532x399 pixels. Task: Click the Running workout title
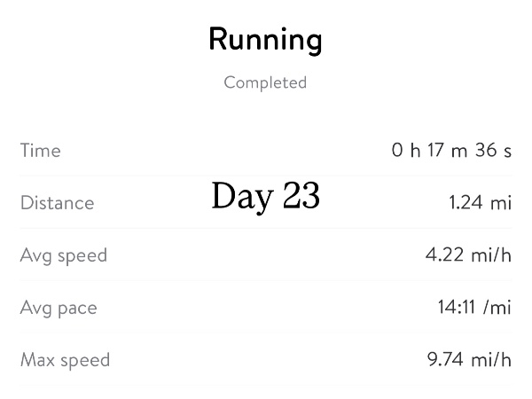tap(265, 40)
